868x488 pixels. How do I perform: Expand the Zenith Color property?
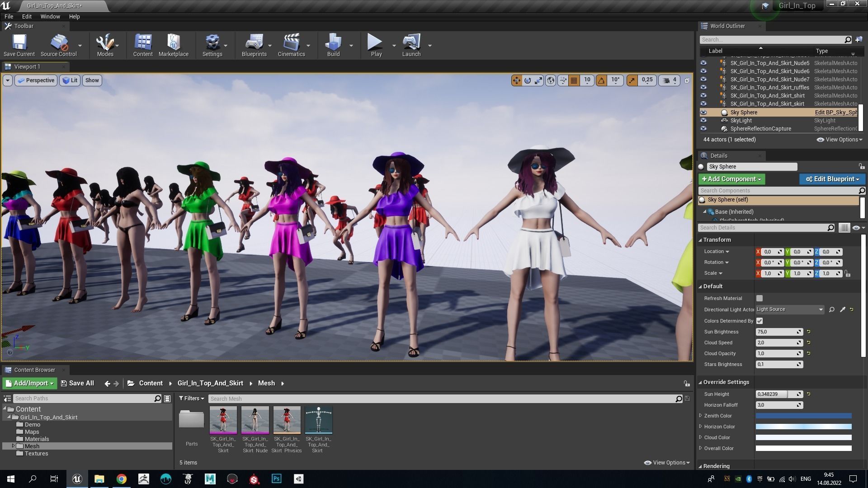tap(701, 416)
